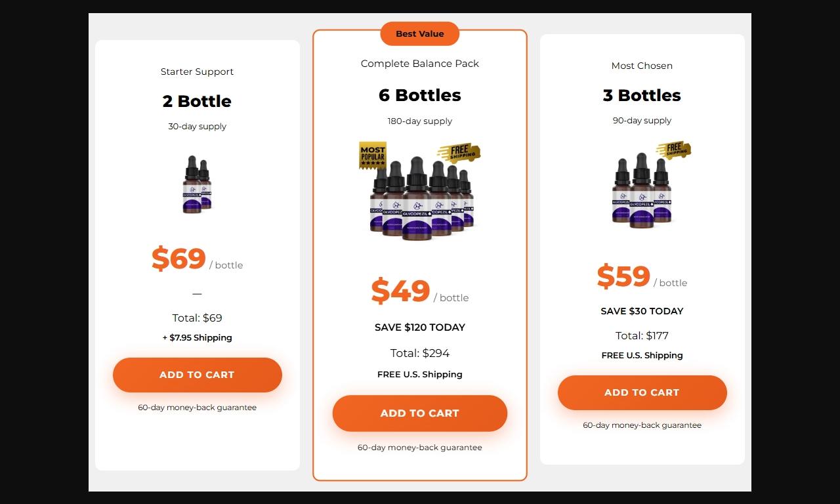Click the $59 per bottle price

(623, 276)
